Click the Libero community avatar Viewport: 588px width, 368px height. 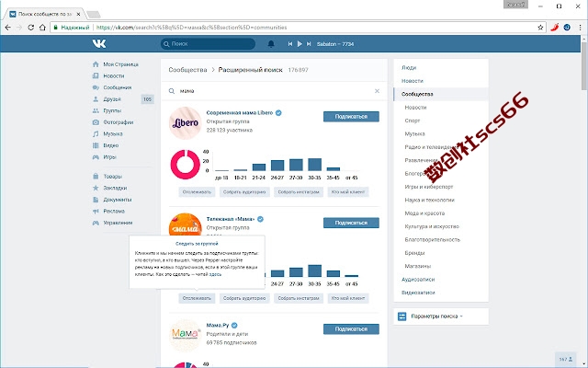coord(186,122)
